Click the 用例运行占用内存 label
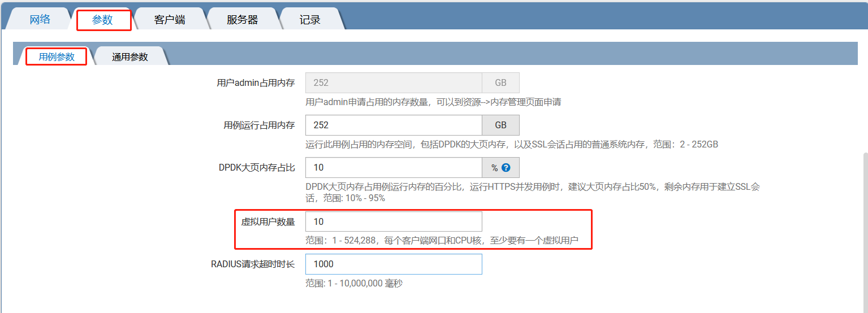This screenshot has height=313, width=868. click(259, 125)
